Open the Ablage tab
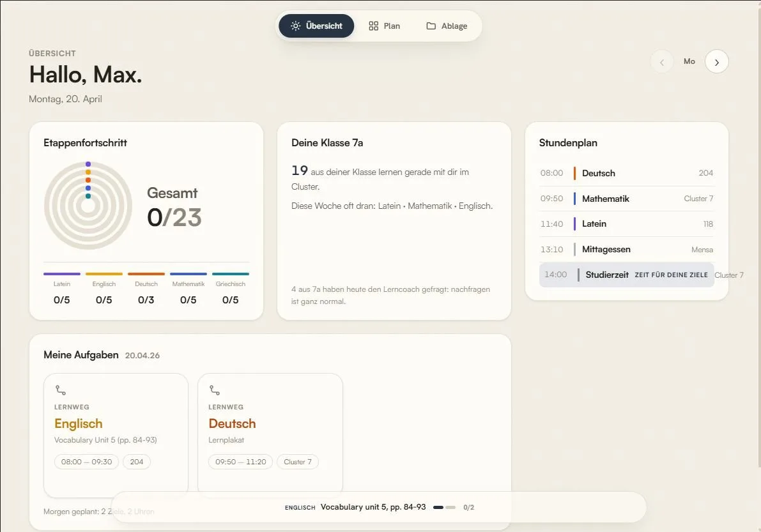The width and height of the screenshot is (761, 532). click(x=447, y=26)
